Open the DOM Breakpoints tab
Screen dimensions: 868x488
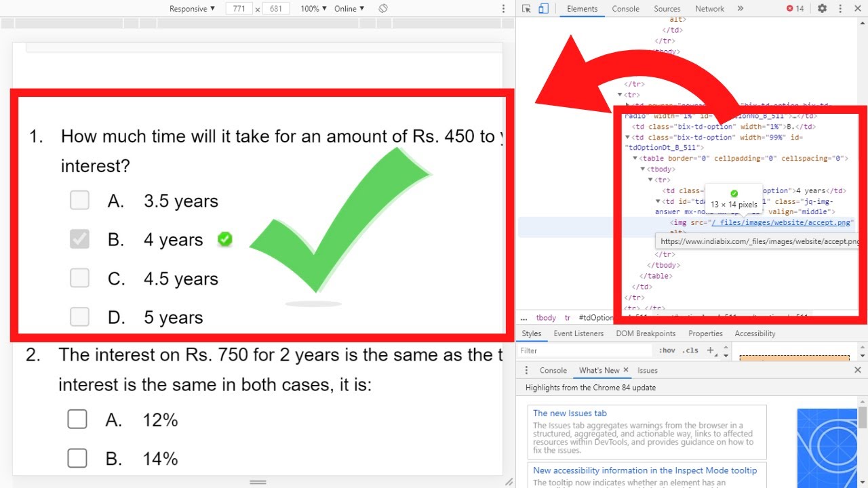point(646,333)
